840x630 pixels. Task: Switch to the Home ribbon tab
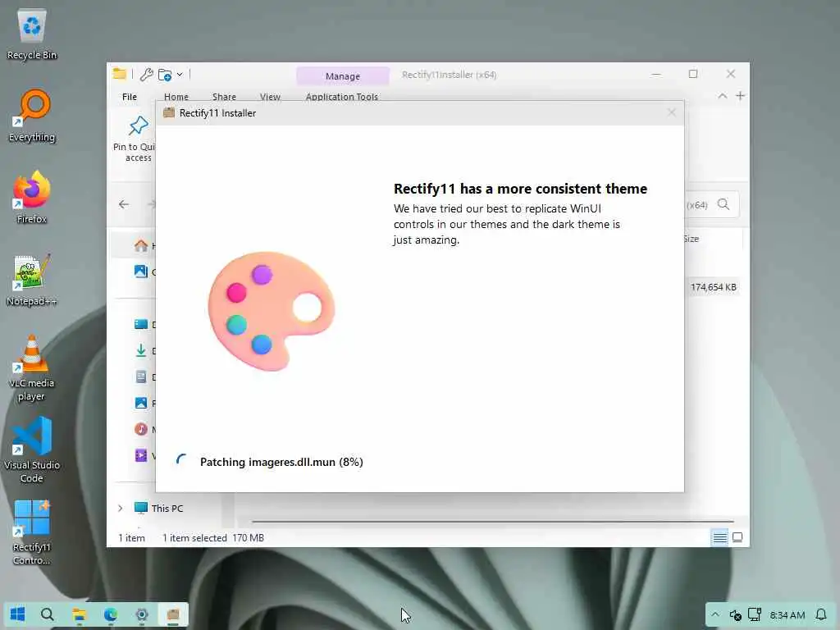(176, 97)
